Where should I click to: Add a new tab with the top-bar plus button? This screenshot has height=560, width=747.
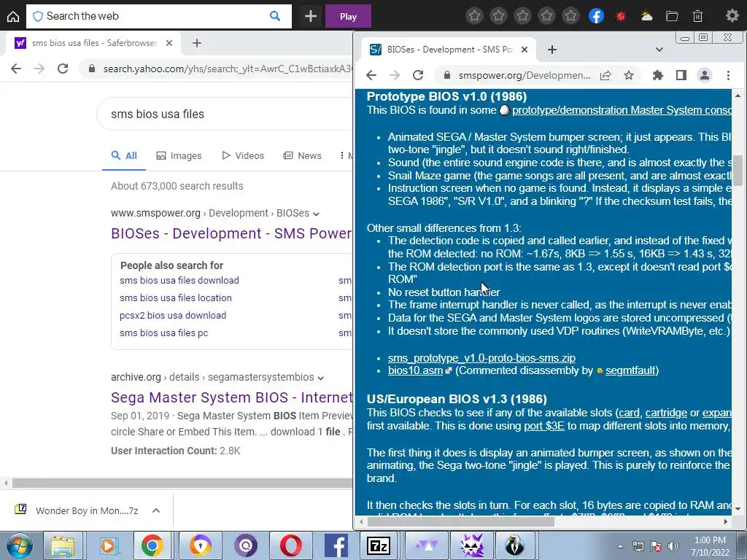(311, 16)
